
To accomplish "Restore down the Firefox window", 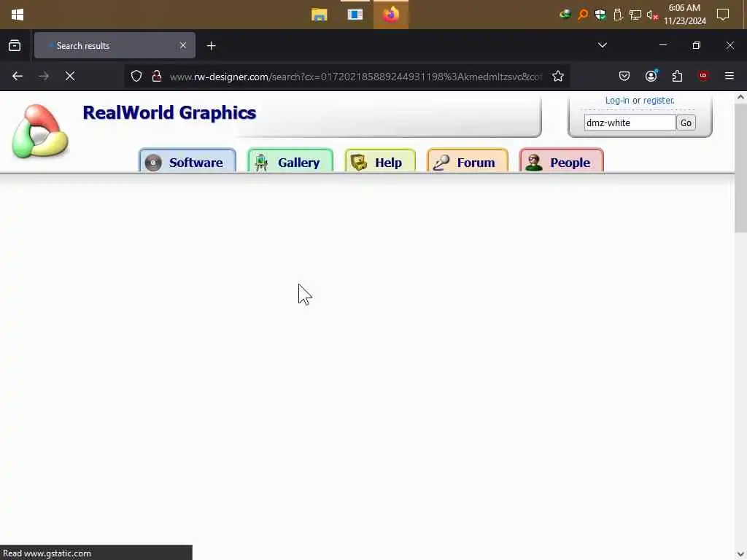I will [697, 45].
